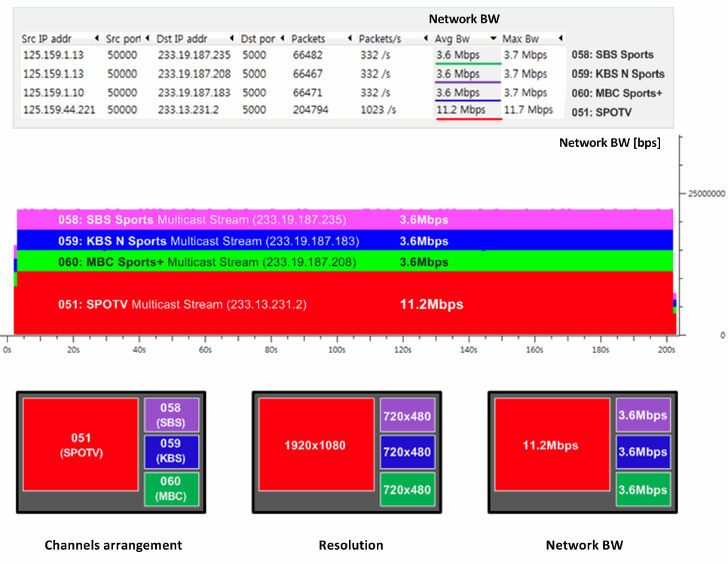Select the 059 (KBS) channel tile

tap(171, 451)
